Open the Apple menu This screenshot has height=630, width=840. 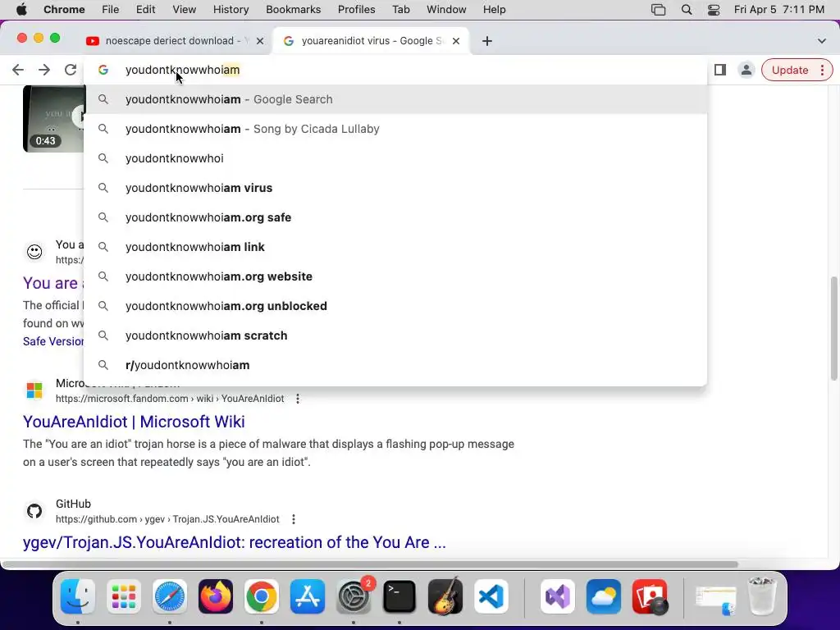pos(21,9)
